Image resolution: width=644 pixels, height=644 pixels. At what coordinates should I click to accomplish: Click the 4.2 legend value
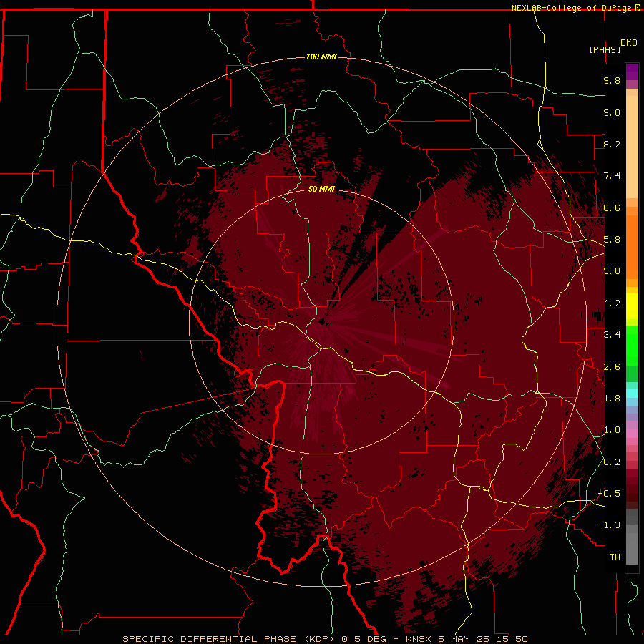tap(612, 303)
